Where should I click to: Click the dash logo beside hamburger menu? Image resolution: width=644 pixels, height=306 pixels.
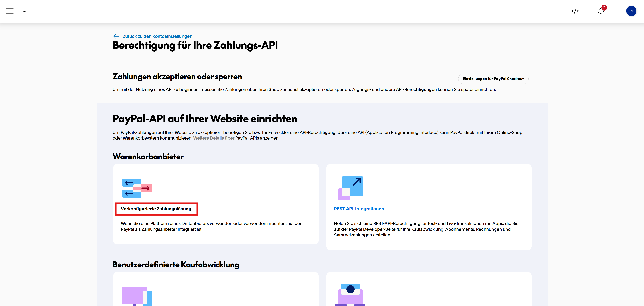click(x=24, y=11)
